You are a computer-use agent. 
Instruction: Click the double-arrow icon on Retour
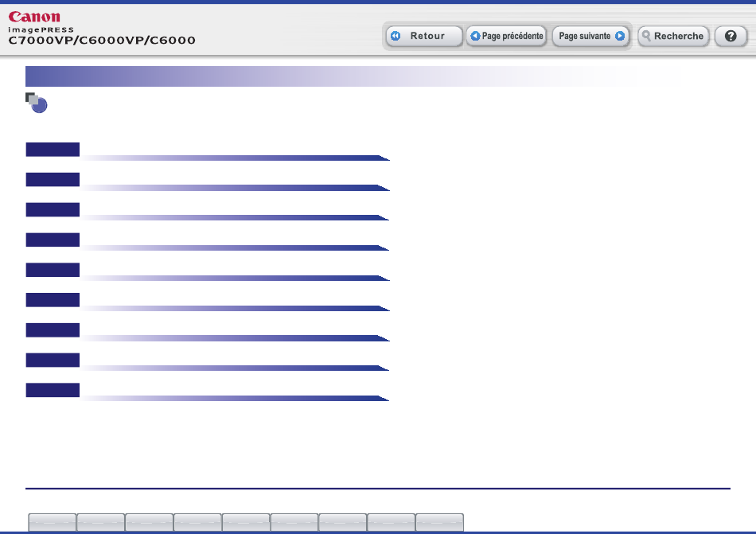click(396, 36)
